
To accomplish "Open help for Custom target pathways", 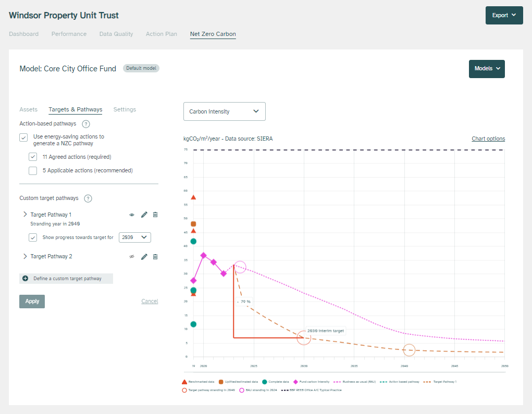I will (x=88, y=198).
